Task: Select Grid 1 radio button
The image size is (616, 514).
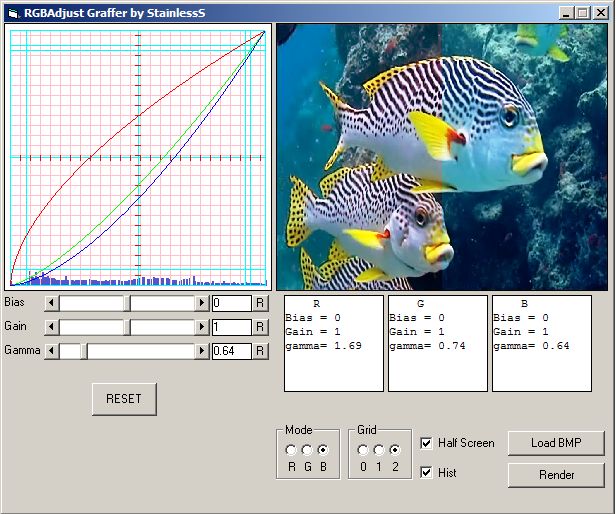Action: pyautogui.click(x=379, y=450)
